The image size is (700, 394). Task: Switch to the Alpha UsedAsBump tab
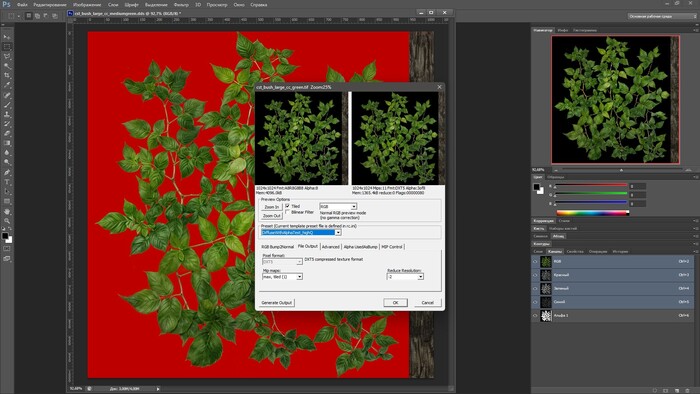coord(360,247)
